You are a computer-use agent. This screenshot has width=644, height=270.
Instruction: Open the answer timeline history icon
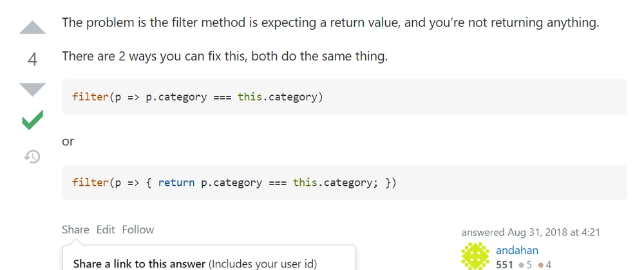click(x=32, y=156)
